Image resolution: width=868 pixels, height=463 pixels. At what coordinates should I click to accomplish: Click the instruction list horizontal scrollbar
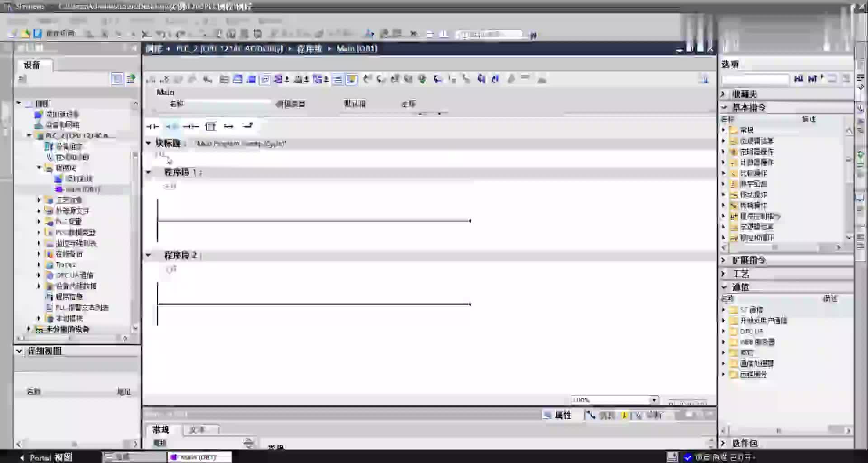point(782,247)
